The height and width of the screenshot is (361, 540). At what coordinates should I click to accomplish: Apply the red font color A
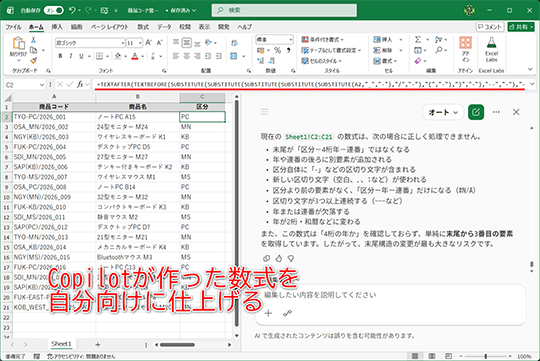pos(135,56)
